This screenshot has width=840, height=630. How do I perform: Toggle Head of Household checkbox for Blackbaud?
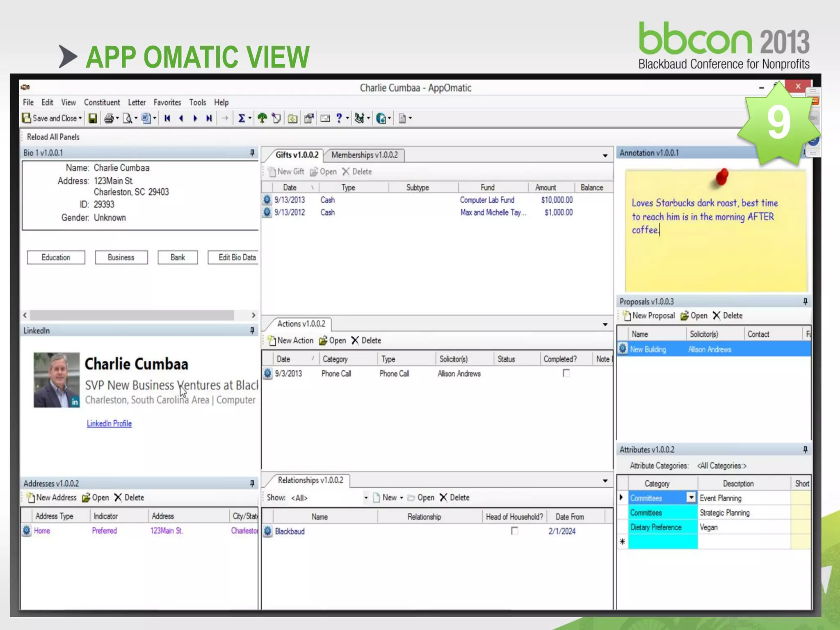514,531
